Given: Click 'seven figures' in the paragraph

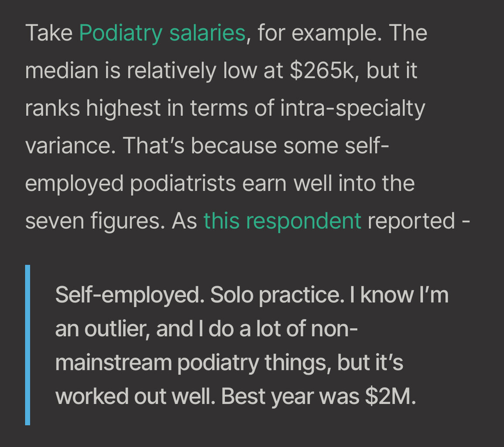Looking at the screenshot, I should click(95, 222).
